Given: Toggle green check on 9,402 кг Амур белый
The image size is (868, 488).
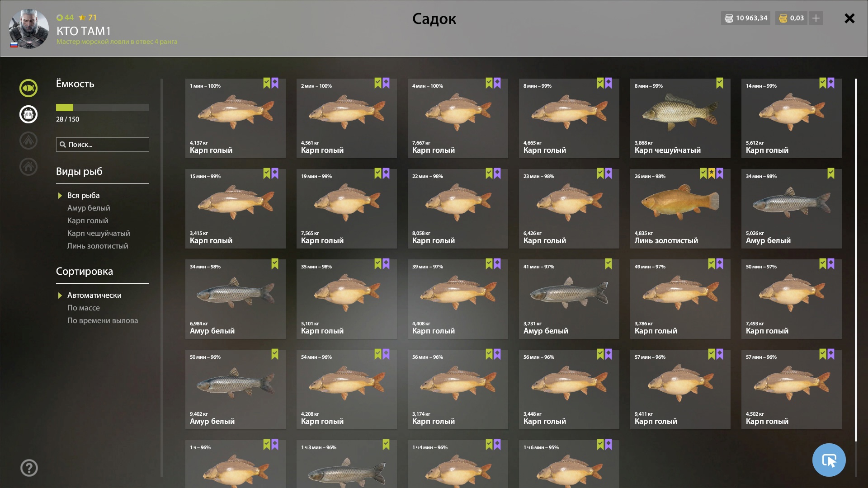Looking at the screenshot, I should pyautogui.click(x=275, y=354).
